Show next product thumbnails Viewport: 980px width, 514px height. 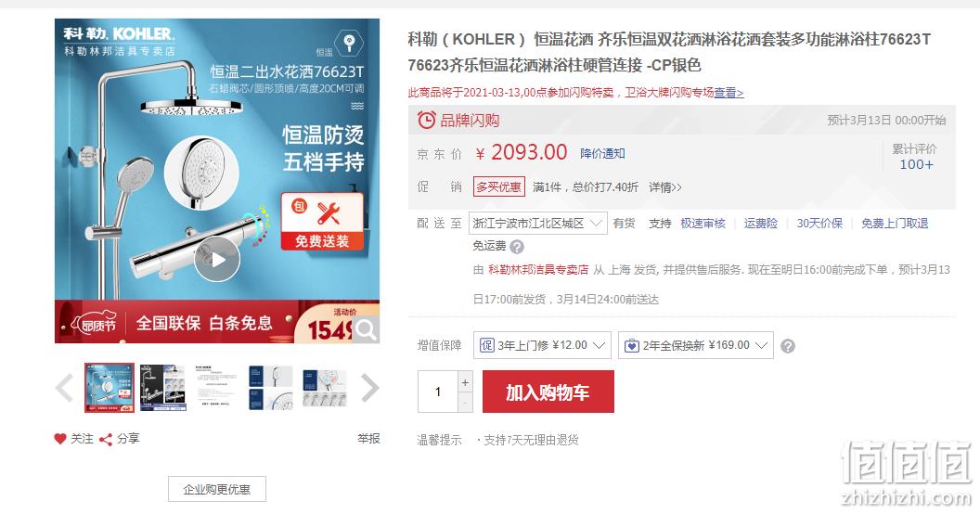pyautogui.click(x=370, y=388)
